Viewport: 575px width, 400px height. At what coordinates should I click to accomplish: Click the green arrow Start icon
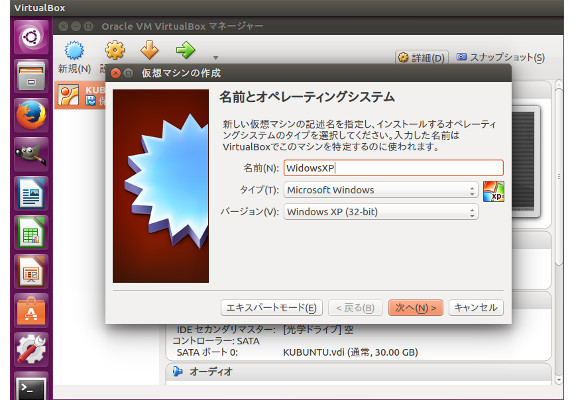(x=186, y=50)
